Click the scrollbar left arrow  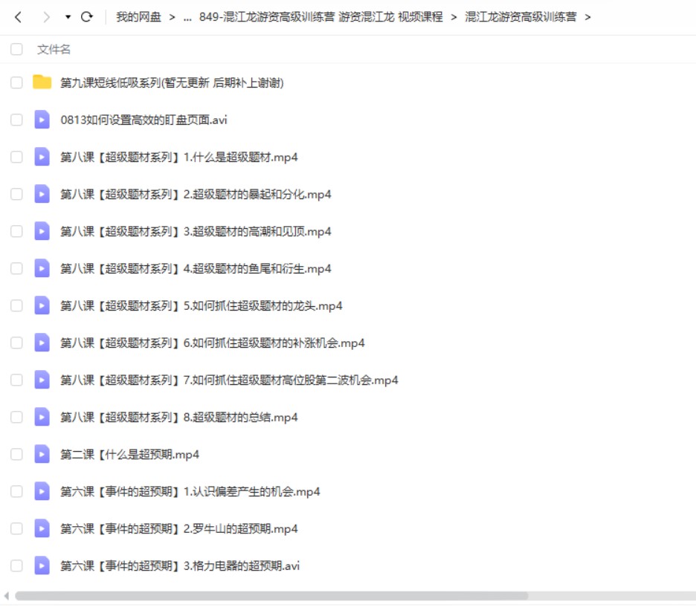click(x=6, y=596)
